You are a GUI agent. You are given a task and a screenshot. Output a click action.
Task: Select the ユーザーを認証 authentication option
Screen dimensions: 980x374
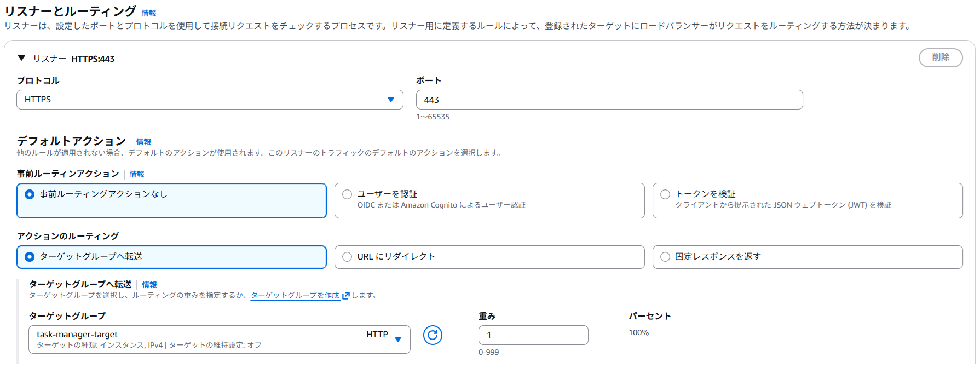[347, 194]
